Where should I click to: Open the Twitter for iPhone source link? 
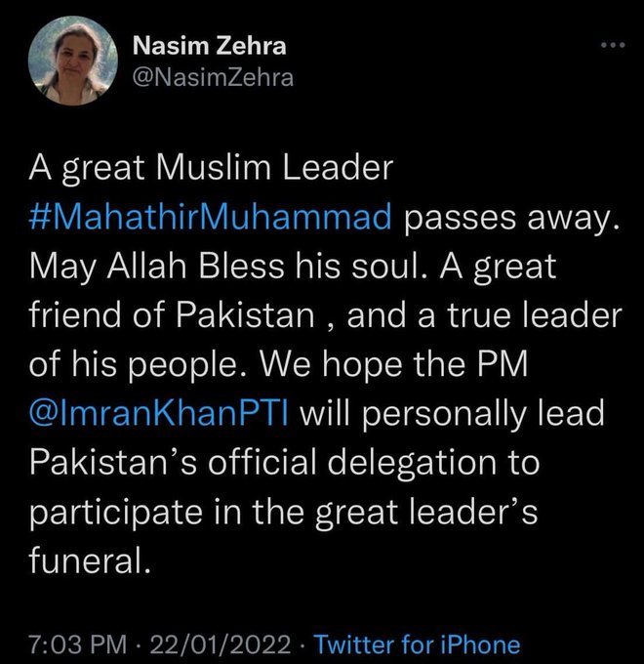coord(417,644)
